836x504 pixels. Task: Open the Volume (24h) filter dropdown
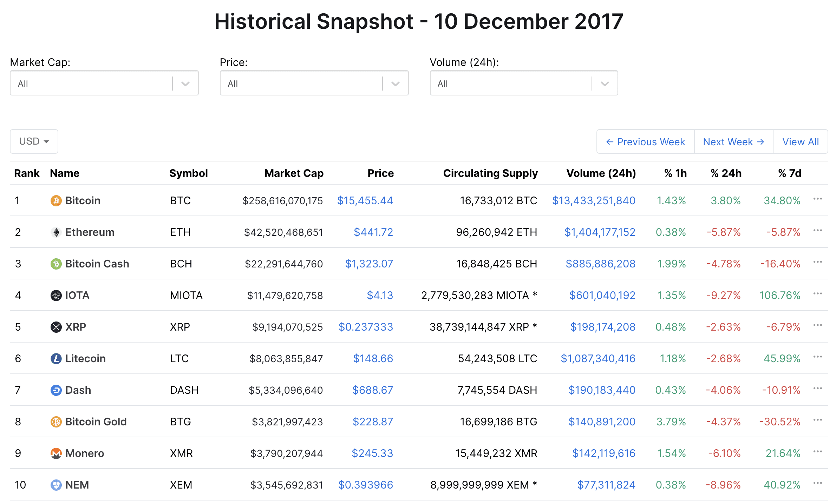[524, 83]
